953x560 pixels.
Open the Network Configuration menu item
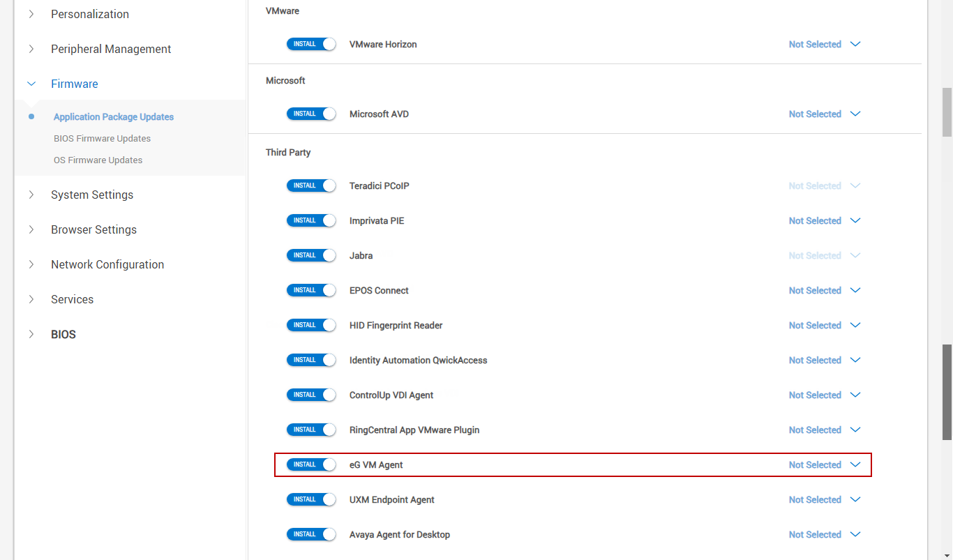107,264
